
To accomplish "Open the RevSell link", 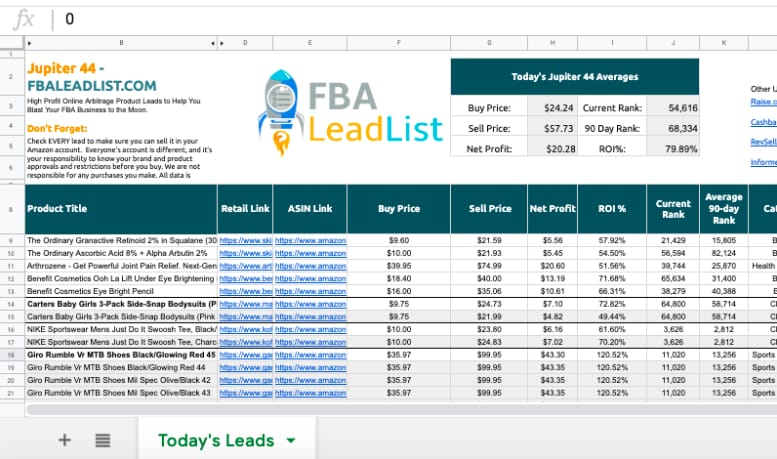I will (763, 142).
